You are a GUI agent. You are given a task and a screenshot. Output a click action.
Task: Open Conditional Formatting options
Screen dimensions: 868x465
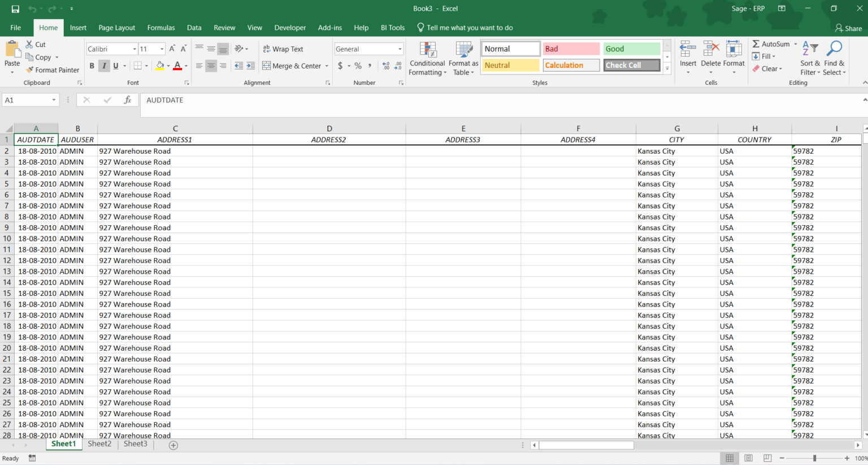pyautogui.click(x=427, y=58)
